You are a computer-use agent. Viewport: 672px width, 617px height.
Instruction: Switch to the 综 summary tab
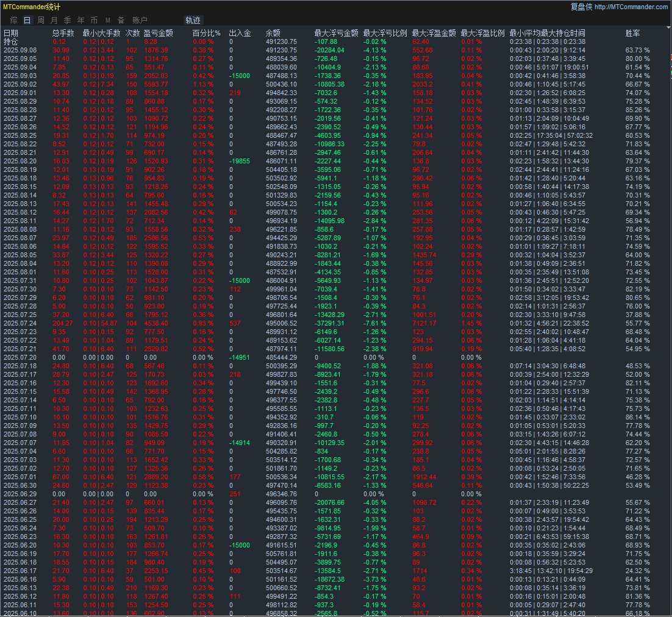[13, 20]
